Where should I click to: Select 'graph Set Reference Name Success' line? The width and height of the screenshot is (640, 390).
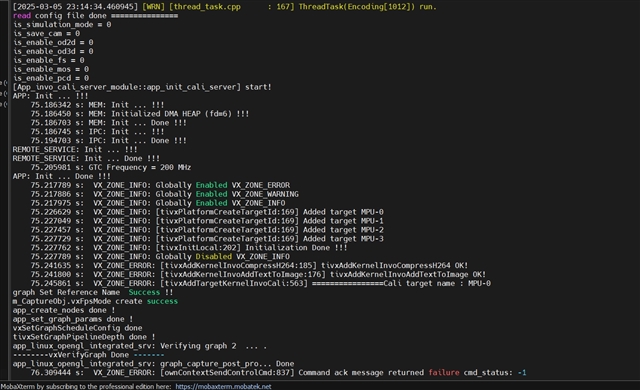click(x=93, y=292)
